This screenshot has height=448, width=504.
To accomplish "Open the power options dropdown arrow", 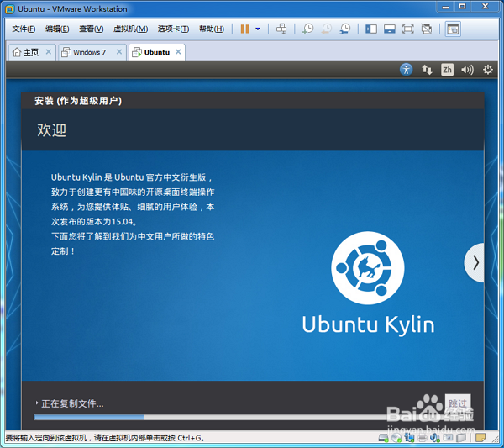I will point(258,29).
